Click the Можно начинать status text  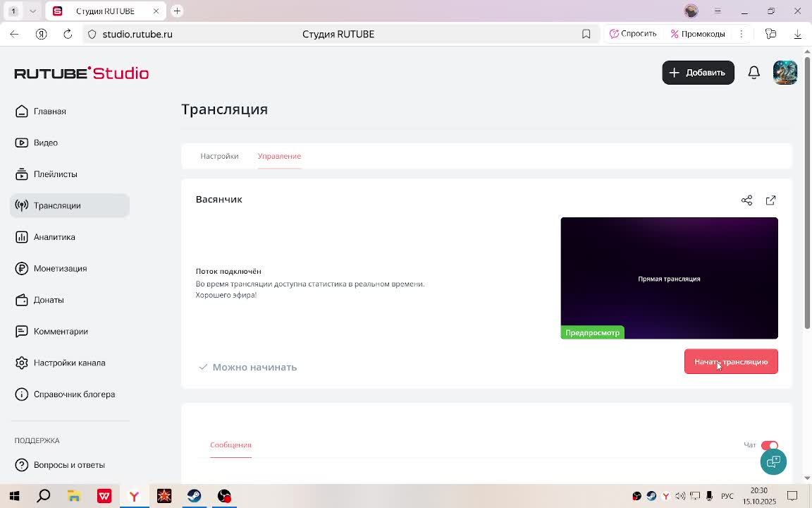point(254,367)
